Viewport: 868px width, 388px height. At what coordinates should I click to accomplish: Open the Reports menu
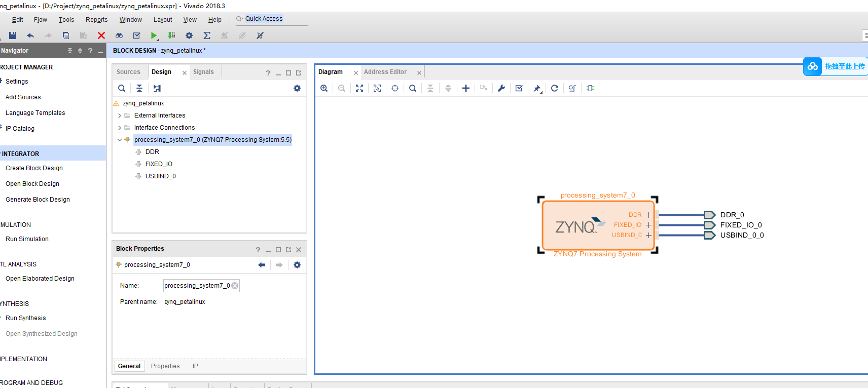click(x=96, y=20)
